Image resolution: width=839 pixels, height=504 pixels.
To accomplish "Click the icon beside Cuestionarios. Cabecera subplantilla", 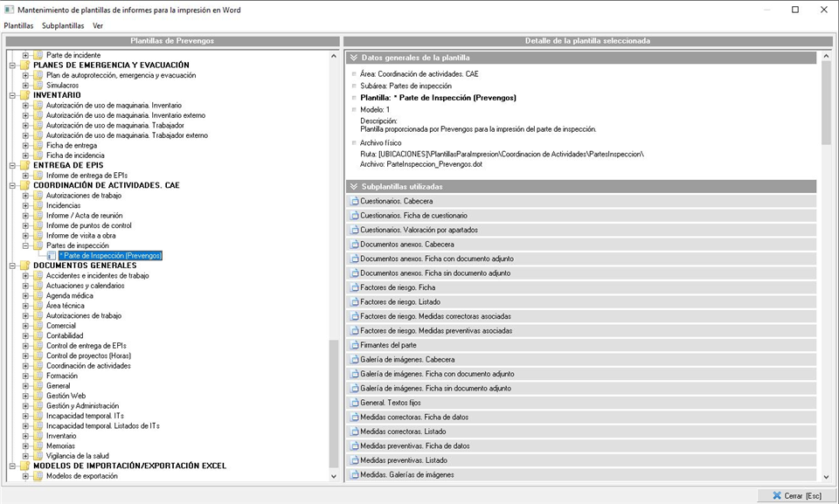I will coord(354,201).
